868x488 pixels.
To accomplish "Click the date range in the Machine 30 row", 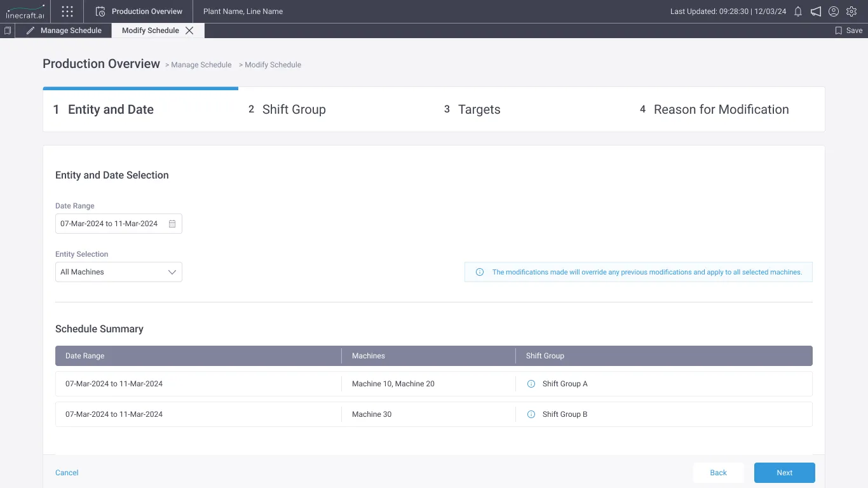I will pyautogui.click(x=114, y=414).
